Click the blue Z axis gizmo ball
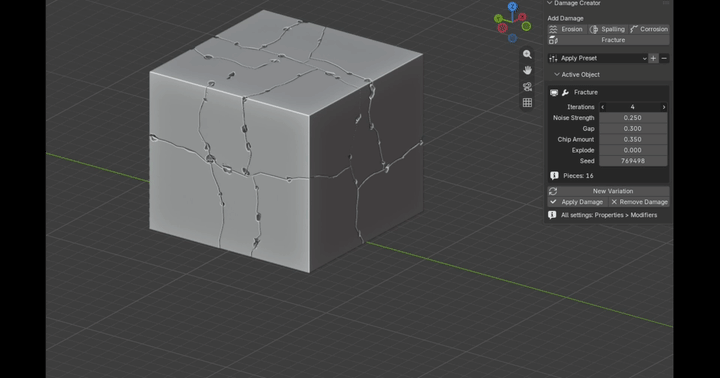720x378 pixels. coord(512,6)
